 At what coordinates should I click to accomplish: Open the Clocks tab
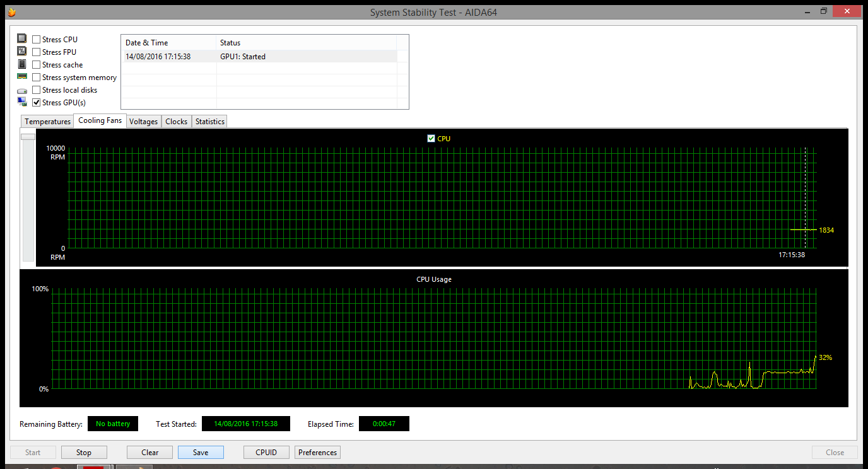pyautogui.click(x=177, y=122)
